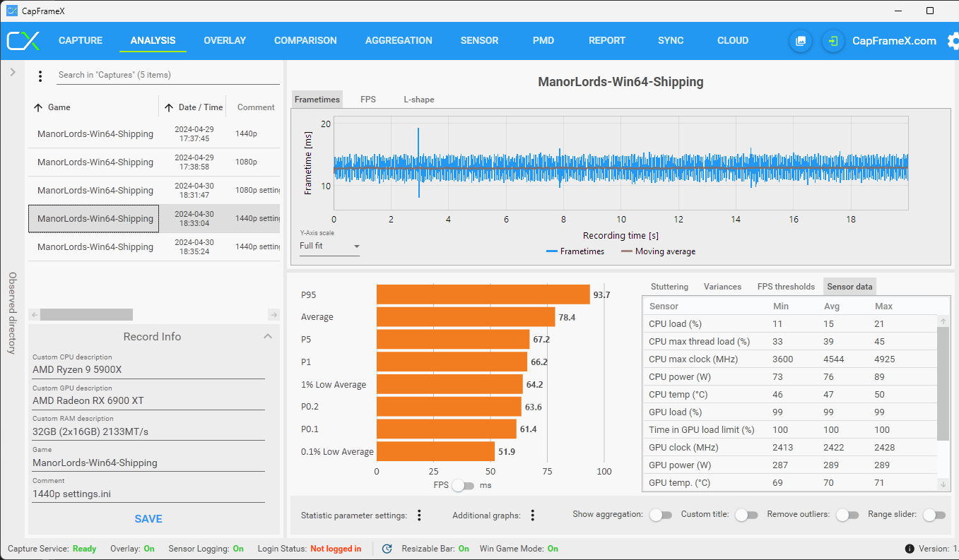Open the screenshot gallery icon in header
This screenshot has width=959, height=560.
(x=801, y=41)
